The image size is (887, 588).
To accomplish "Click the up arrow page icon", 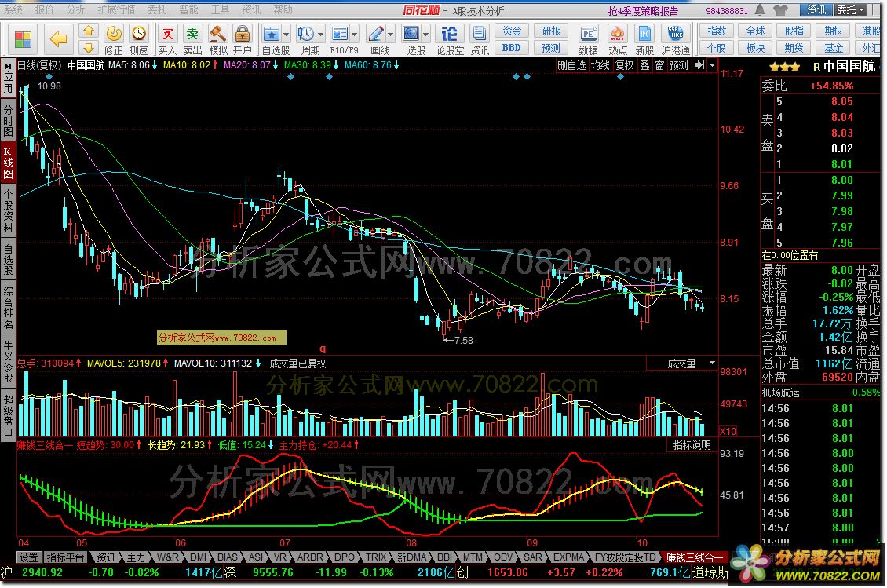I will (x=89, y=31).
